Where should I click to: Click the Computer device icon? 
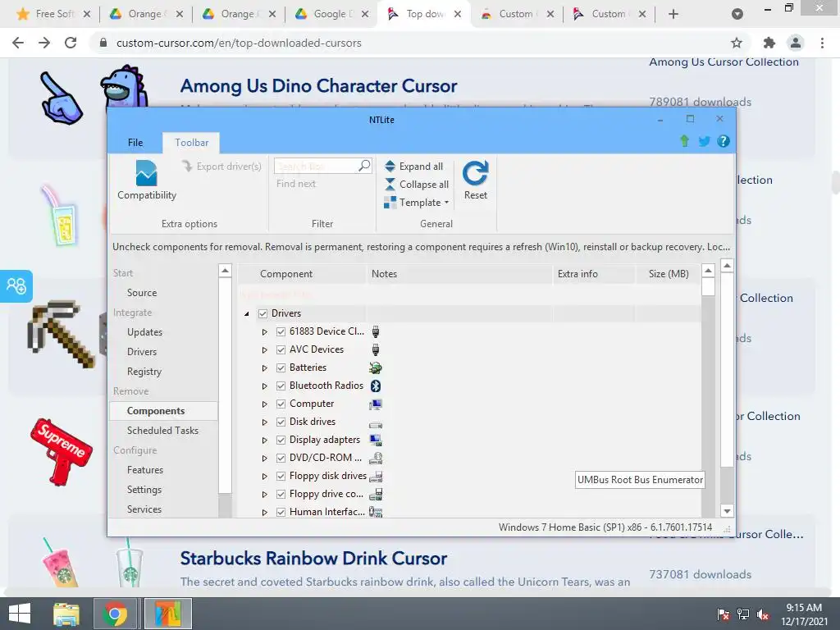click(376, 404)
